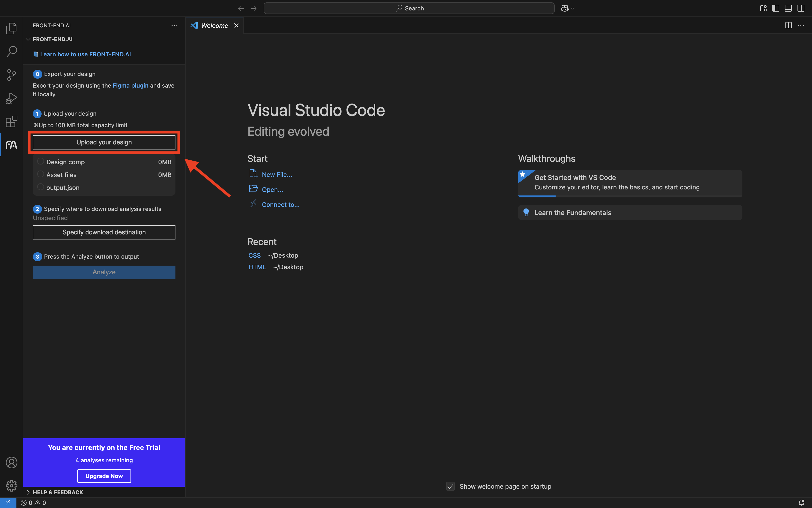Open Run and Debug view
812x508 pixels.
click(x=11, y=98)
